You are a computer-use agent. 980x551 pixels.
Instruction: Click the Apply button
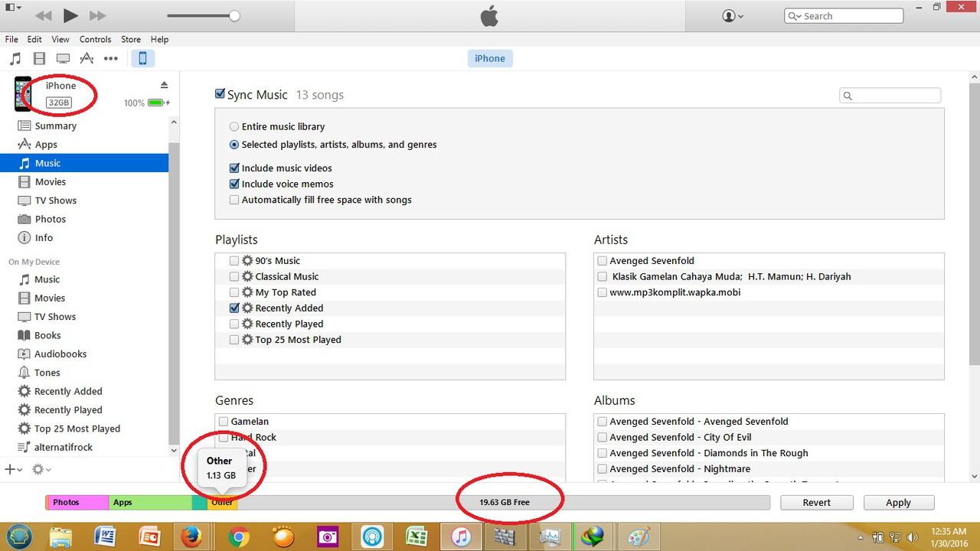pos(899,502)
